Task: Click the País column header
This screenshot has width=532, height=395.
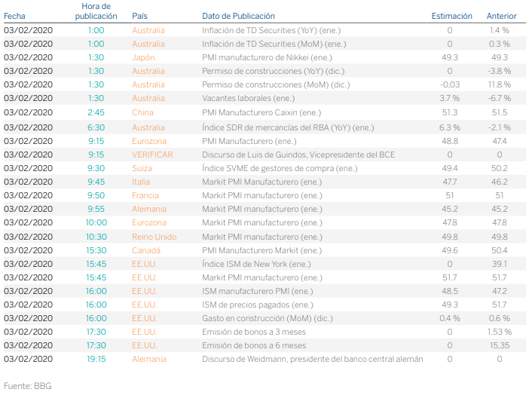Action: click(x=139, y=16)
